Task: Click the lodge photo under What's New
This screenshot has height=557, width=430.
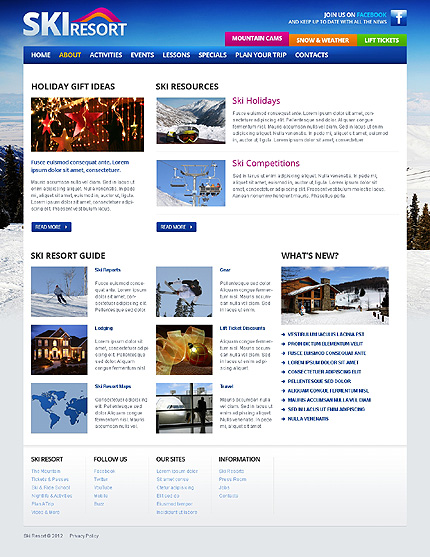Action: tap(335, 296)
